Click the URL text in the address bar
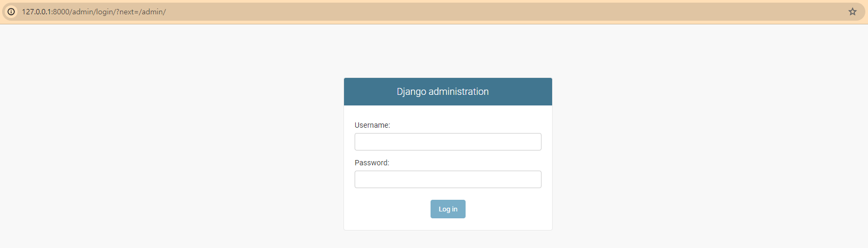This screenshot has width=868, height=248. tap(94, 12)
